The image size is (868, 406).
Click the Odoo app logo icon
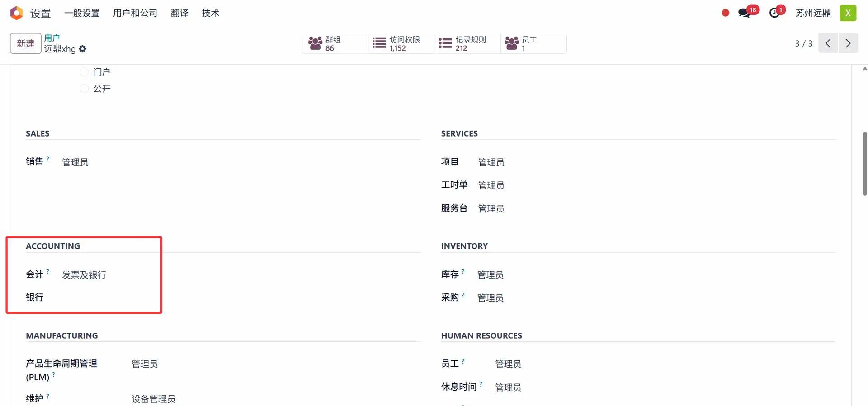16,13
